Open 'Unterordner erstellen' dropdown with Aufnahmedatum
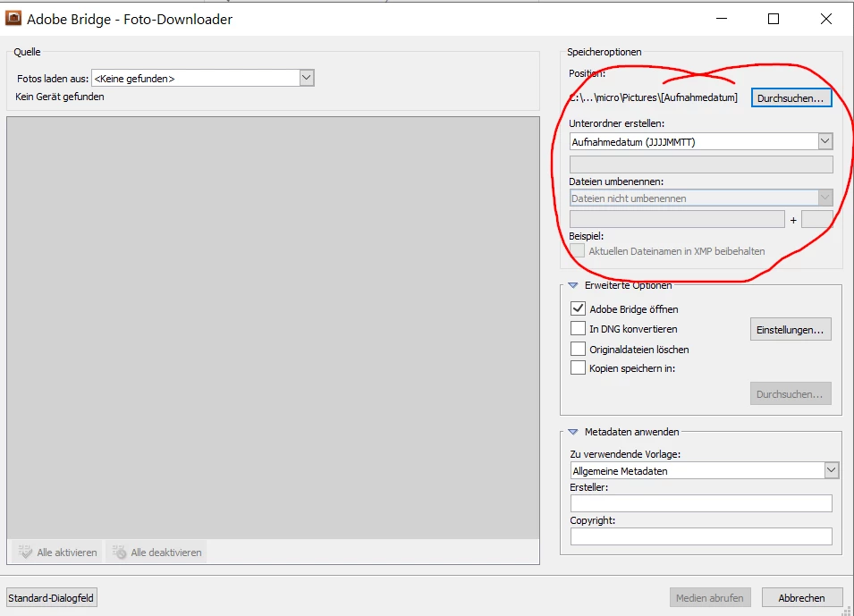854x616 pixels. (x=701, y=141)
